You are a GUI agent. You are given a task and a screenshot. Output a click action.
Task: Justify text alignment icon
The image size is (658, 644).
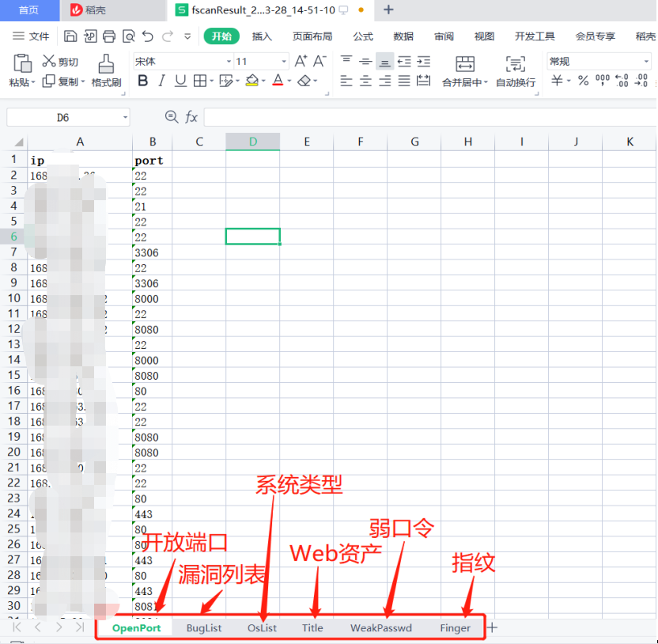click(x=404, y=81)
